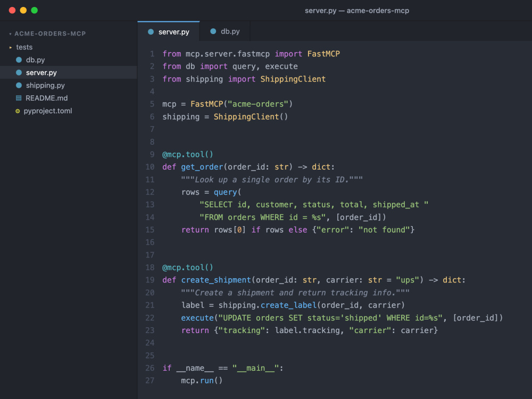Expand the tests folder arrow

click(x=11, y=47)
